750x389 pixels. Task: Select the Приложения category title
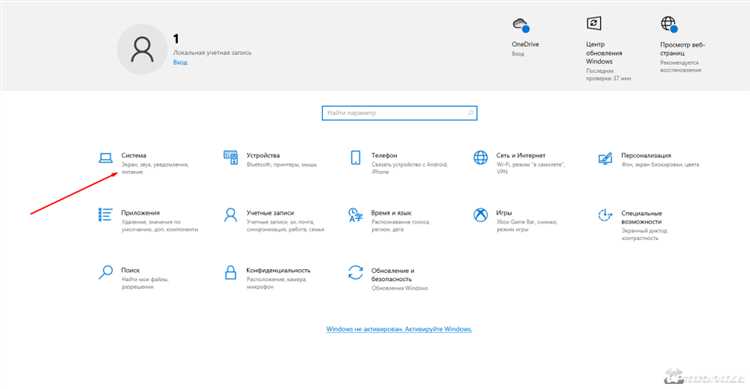(140, 213)
